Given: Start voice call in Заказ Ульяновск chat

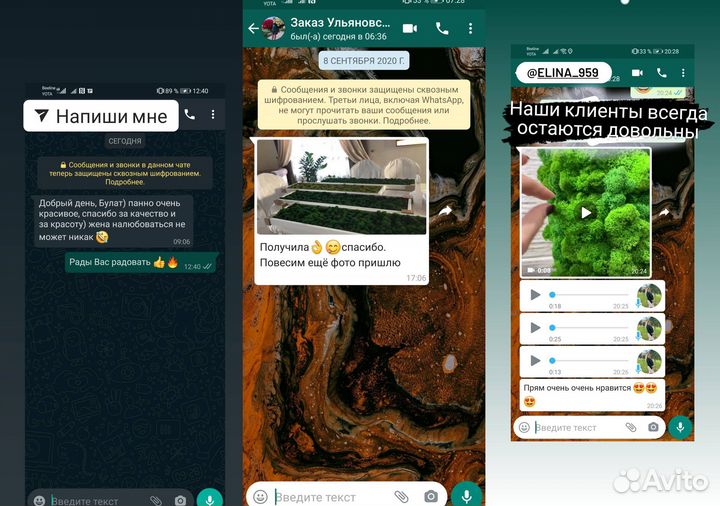Looking at the screenshot, I should pyautogui.click(x=441, y=29).
